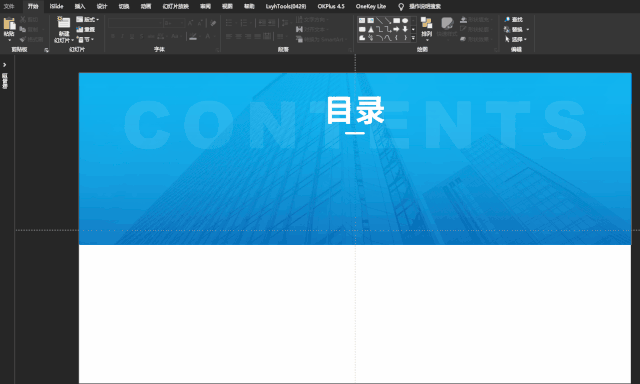
Task: Switch to the LvyhTools(0429) tab
Action: 286,7
